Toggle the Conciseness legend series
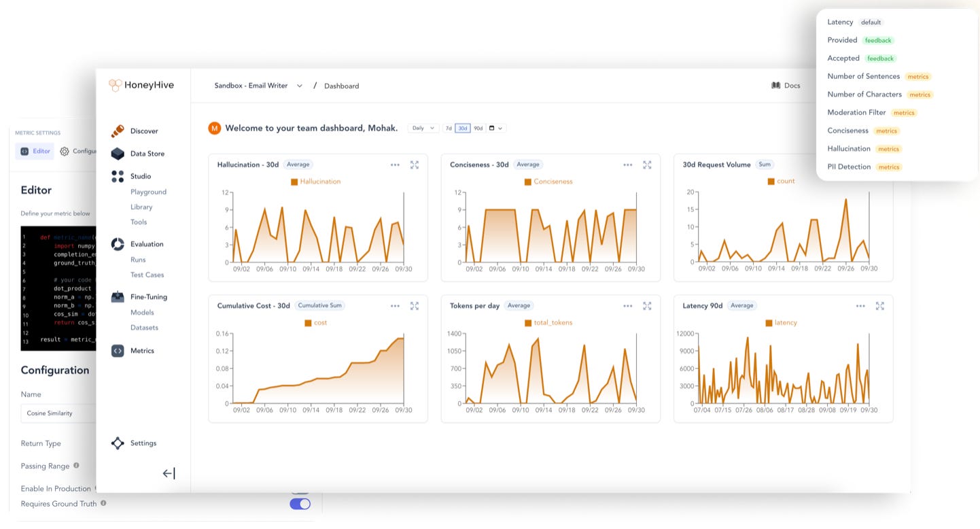The width and height of the screenshot is (980, 529). [548, 182]
